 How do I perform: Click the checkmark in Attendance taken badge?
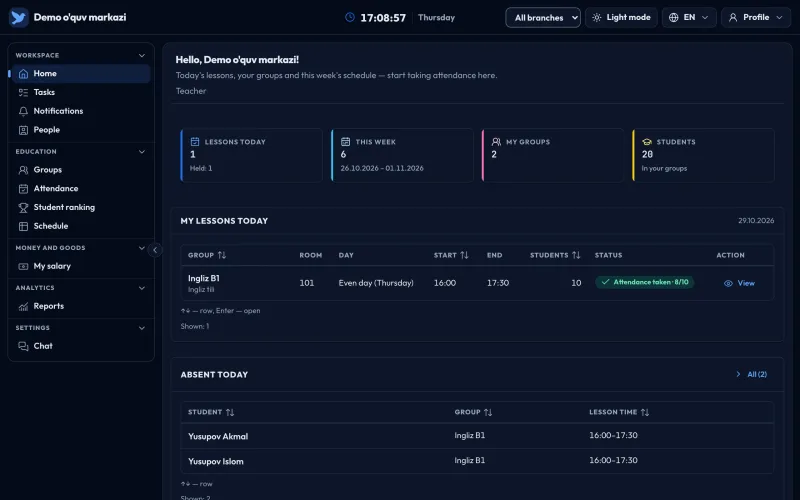click(x=606, y=282)
